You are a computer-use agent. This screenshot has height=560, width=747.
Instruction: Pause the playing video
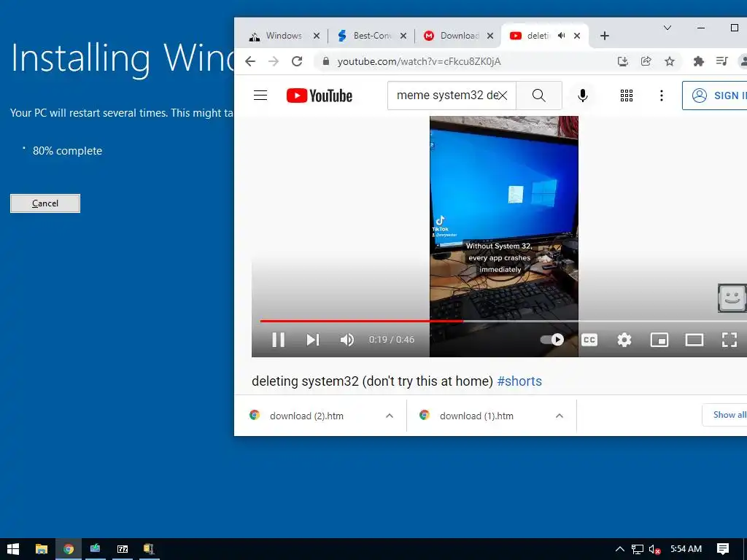point(278,340)
